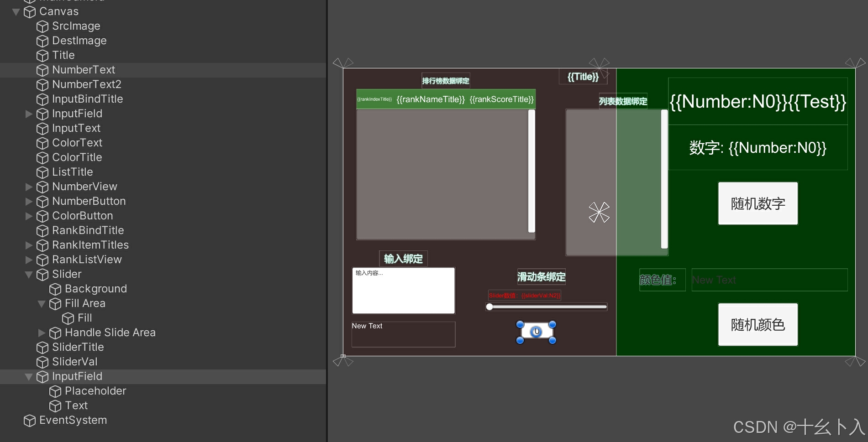Click the {{rankIndexTitle}} header text
Image resolution: width=868 pixels, height=442 pixels.
pyautogui.click(x=374, y=99)
